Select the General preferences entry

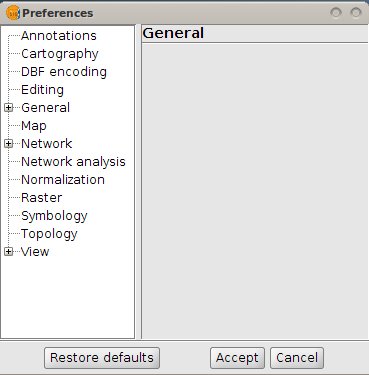tap(46, 108)
